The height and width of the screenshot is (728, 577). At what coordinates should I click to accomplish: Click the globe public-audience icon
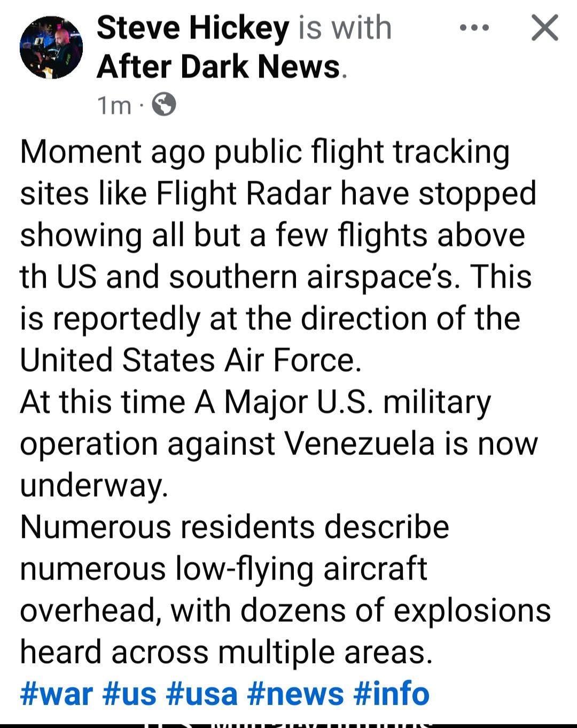[x=164, y=105]
